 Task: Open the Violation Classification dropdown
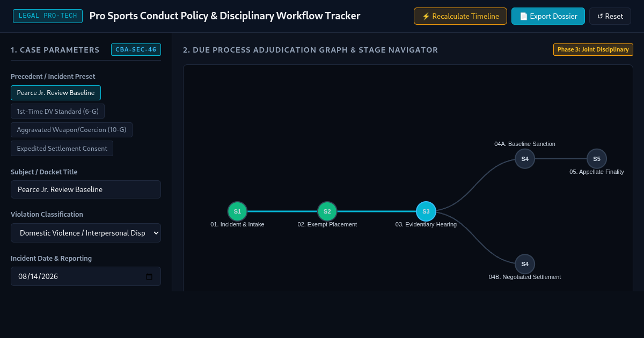click(86, 233)
